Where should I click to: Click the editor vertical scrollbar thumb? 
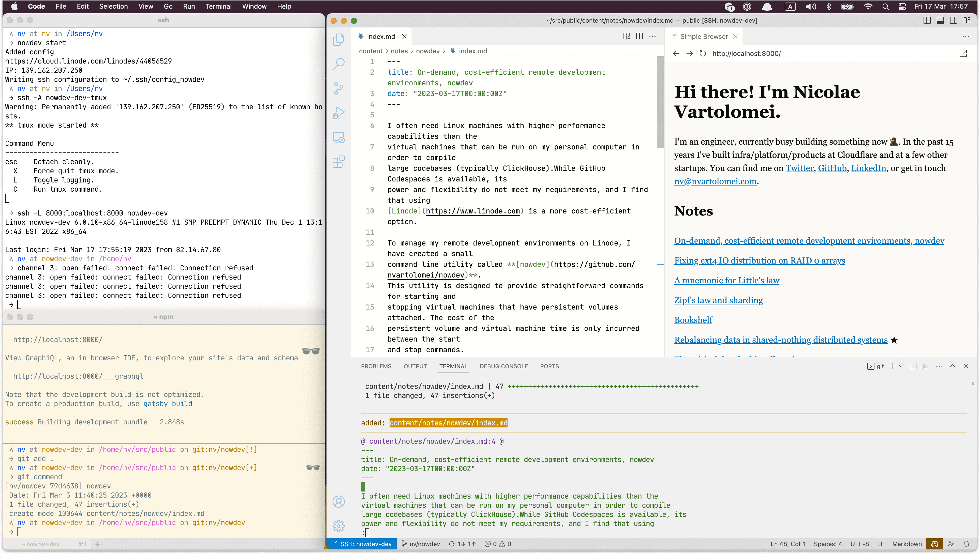[660, 102]
